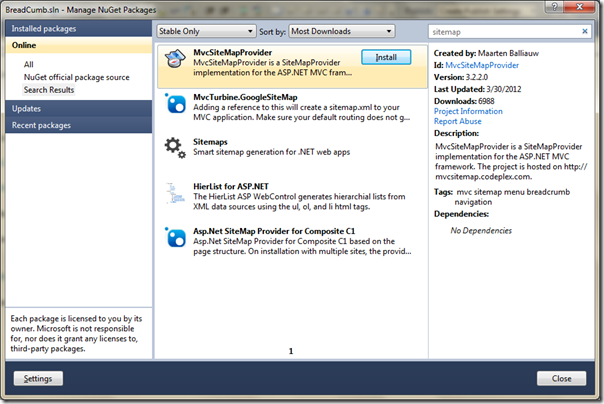Click the help question mark button in title bar
The width and height of the screenshot is (604, 404).
[x=555, y=6]
